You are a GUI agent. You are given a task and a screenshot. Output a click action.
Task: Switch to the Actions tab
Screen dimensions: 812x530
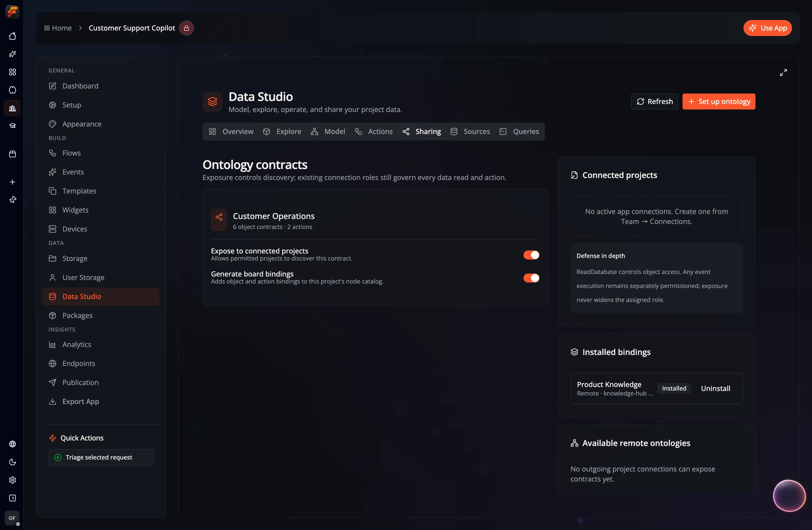tap(373, 131)
